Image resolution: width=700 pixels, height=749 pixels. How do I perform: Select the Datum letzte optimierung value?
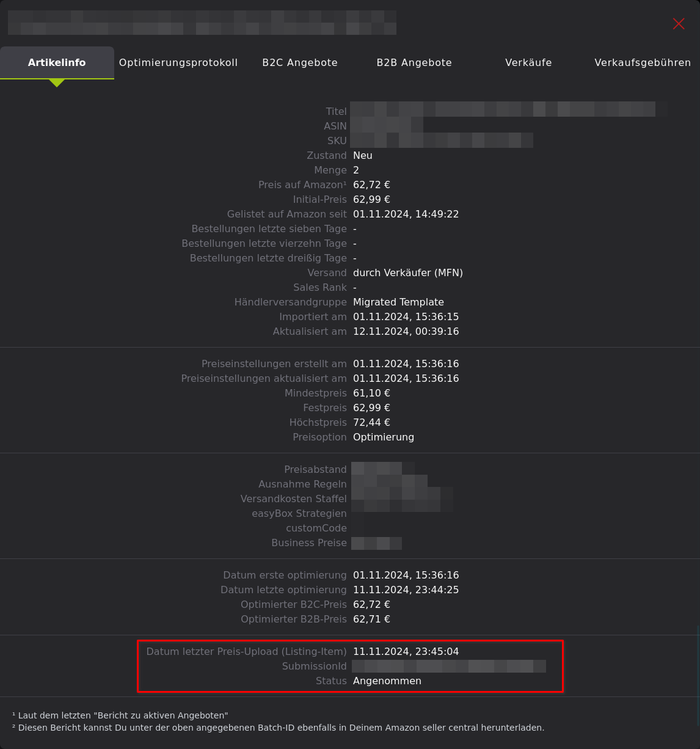[x=406, y=590]
